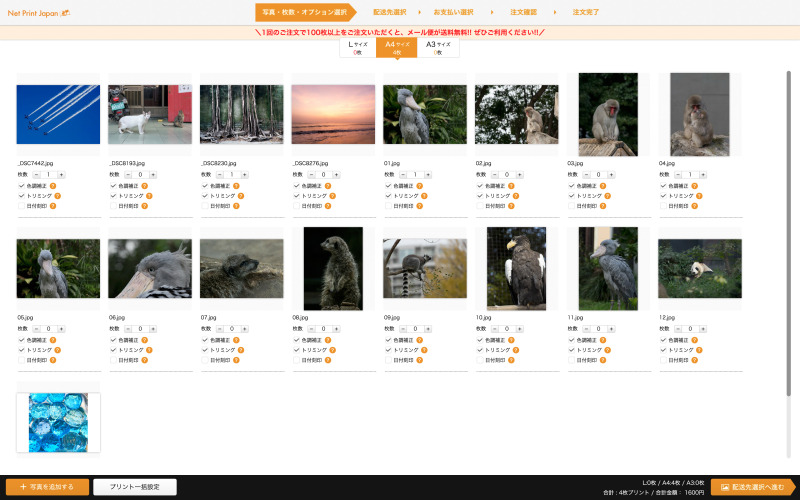Increase print count for 02.jpg

(520, 175)
